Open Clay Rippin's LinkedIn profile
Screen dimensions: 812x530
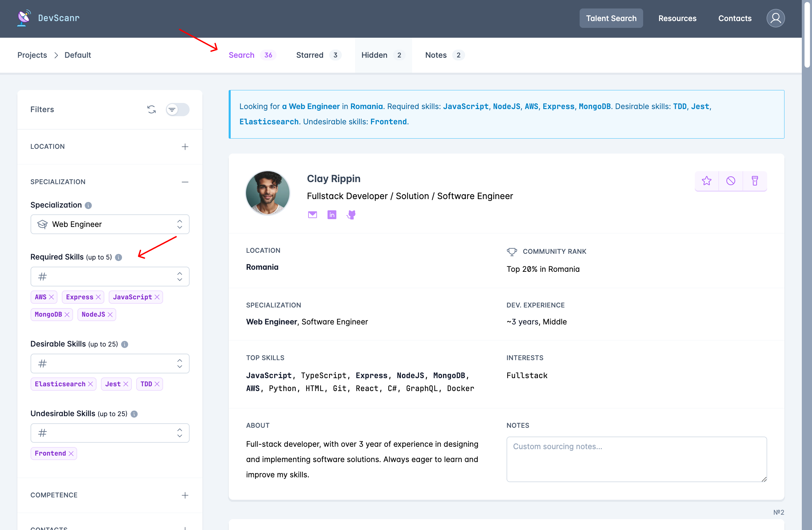(x=332, y=215)
